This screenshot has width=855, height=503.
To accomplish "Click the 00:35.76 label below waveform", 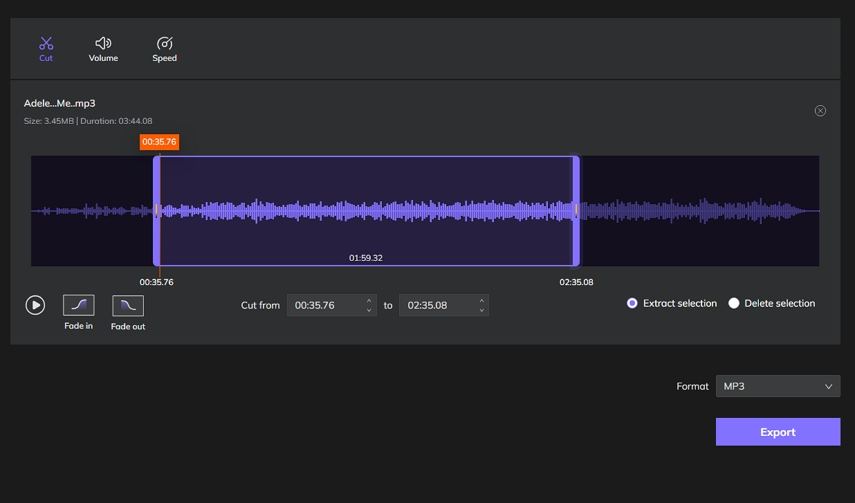I will [156, 282].
